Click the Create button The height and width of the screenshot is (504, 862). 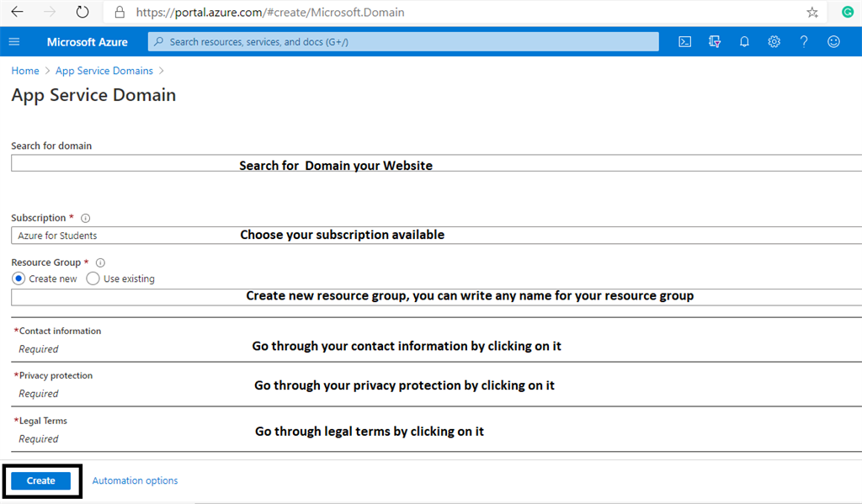40,480
